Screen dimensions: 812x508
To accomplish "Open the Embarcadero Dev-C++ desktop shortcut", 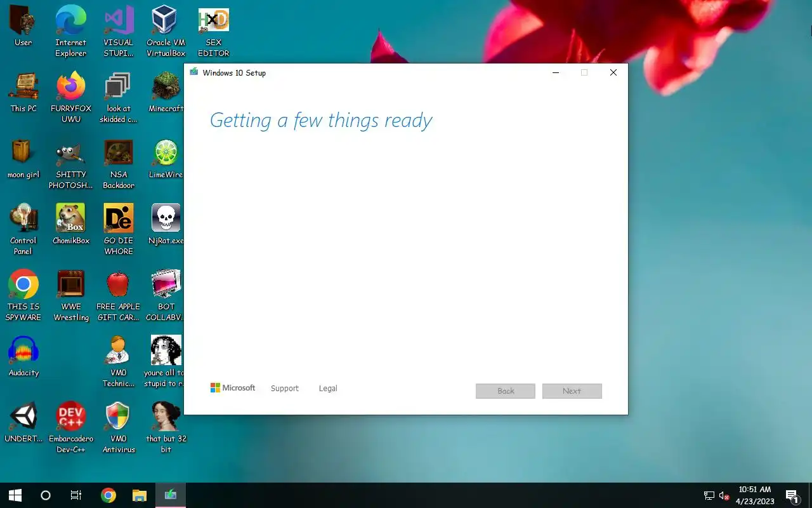I will coord(71,427).
